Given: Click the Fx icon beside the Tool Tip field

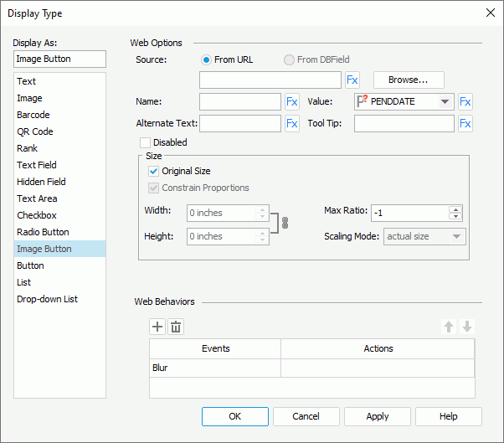Looking at the screenshot, I should click(465, 124).
